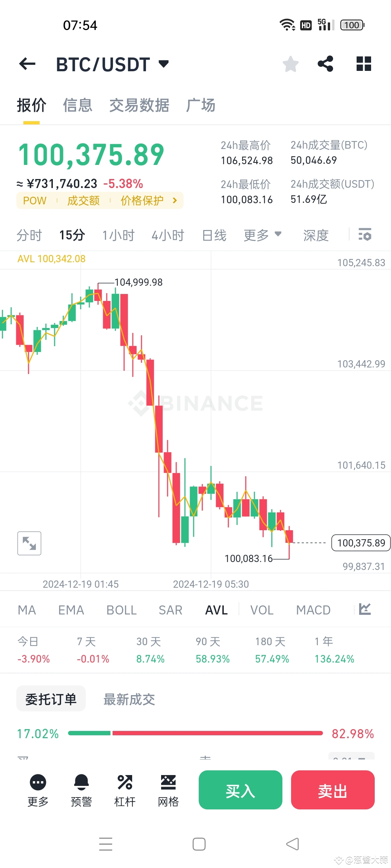Screen dimensions: 391x868
Task: Switch to the 交易数据 tab
Action: pos(140,105)
